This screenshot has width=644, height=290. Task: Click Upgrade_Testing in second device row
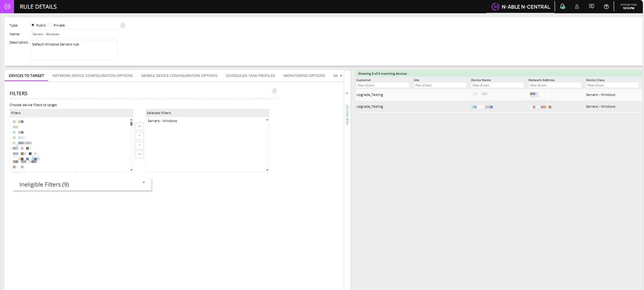click(x=369, y=107)
